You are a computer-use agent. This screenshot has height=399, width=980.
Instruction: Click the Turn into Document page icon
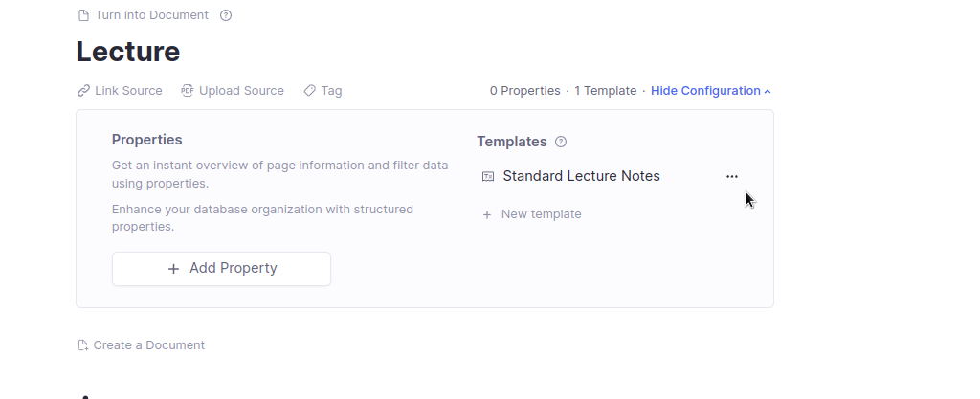coord(83,15)
